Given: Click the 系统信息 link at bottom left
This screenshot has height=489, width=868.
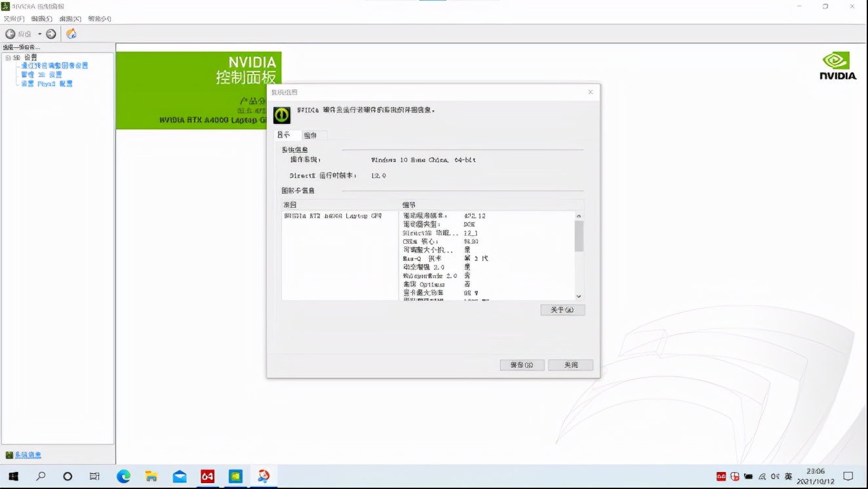Looking at the screenshot, I should pos(28,455).
